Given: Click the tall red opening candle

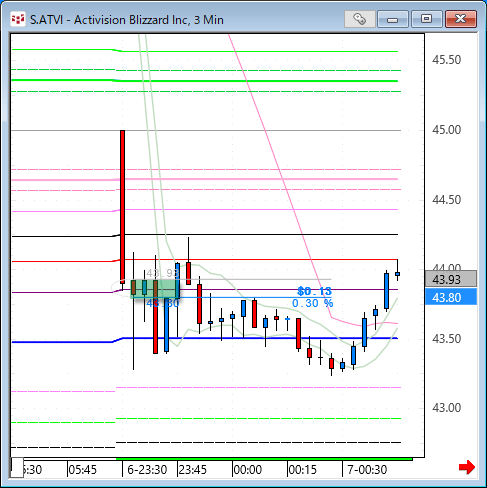Looking at the screenshot, I should pyautogui.click(x=123, y=207).
